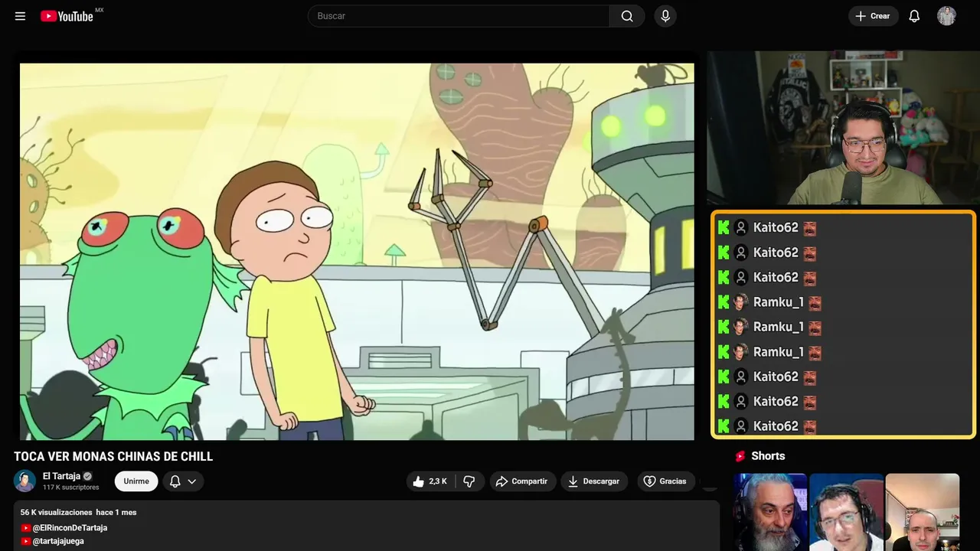980x551 pixels.
Task: Open the Short with gray-bearded man thumbnail
Action: coord(770,512)
